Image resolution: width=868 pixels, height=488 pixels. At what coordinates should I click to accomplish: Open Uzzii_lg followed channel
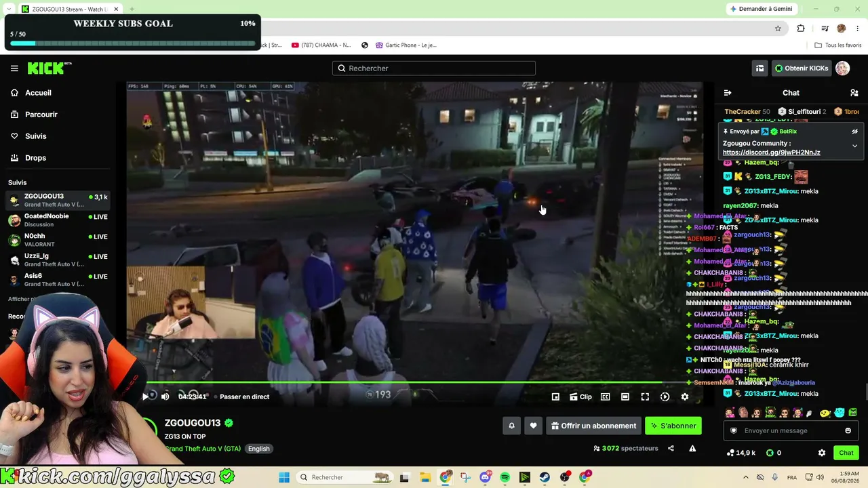(x=58, y=260)
